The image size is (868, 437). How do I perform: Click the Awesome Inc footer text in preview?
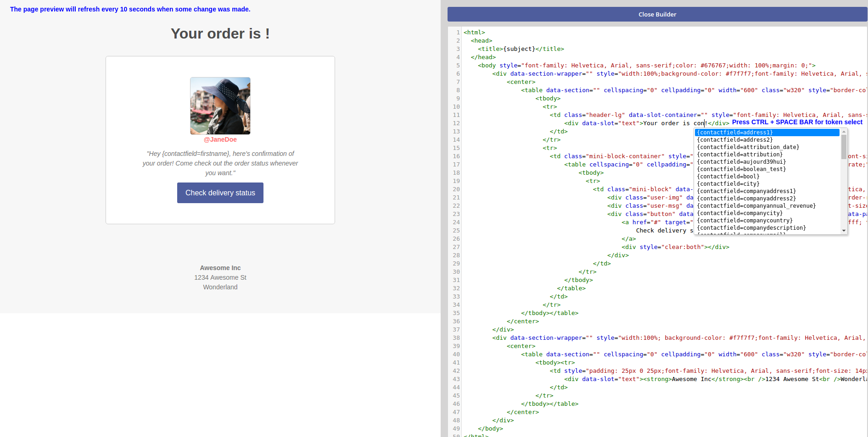click(220, 268)
